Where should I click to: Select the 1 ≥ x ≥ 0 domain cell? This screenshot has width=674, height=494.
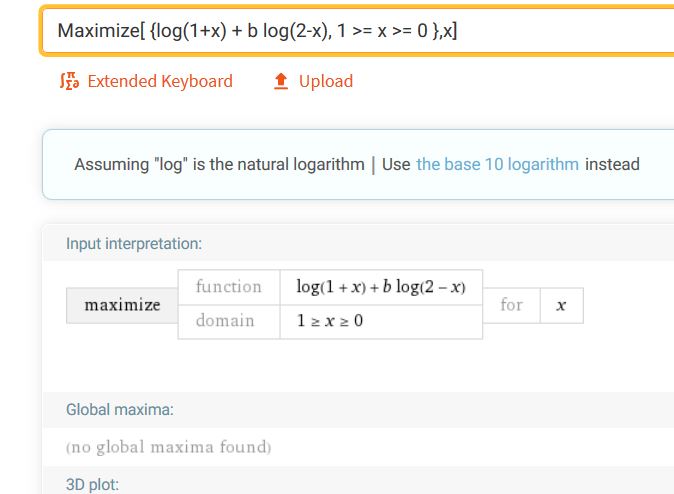(x=381, y=322)
